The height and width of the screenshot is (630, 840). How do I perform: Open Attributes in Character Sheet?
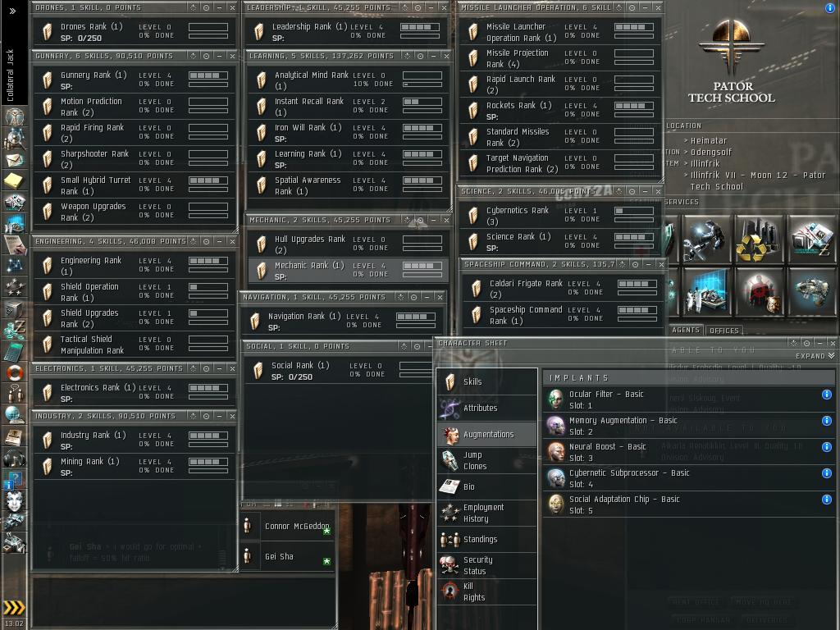pos(487,409)
